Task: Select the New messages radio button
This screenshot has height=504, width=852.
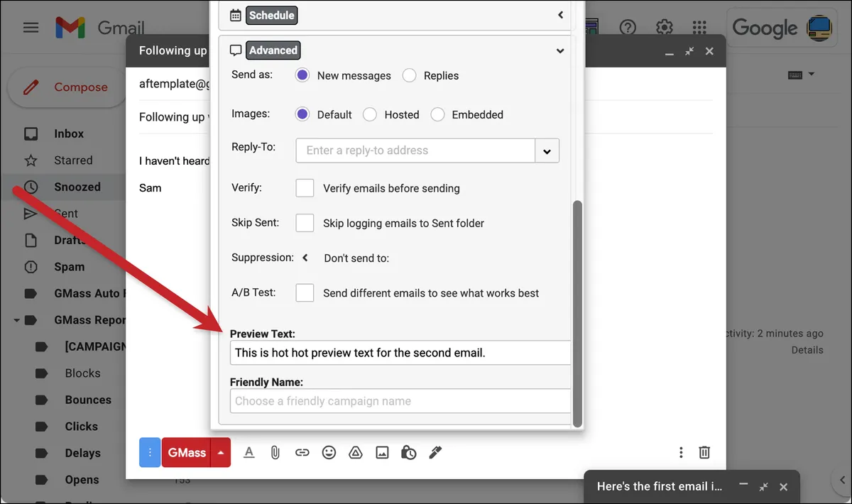Action: [302, 75]
